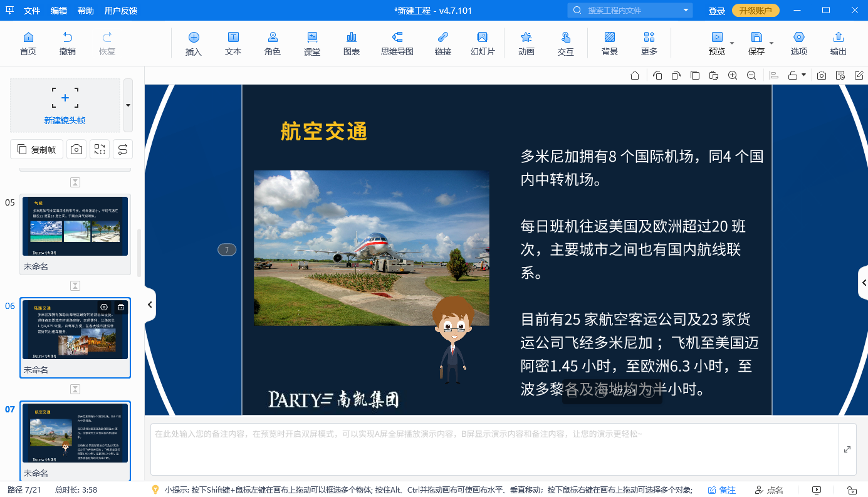Click the 登录 login link
The height and width of the screenshot is (497, 868).
click(x=716, y=11)
